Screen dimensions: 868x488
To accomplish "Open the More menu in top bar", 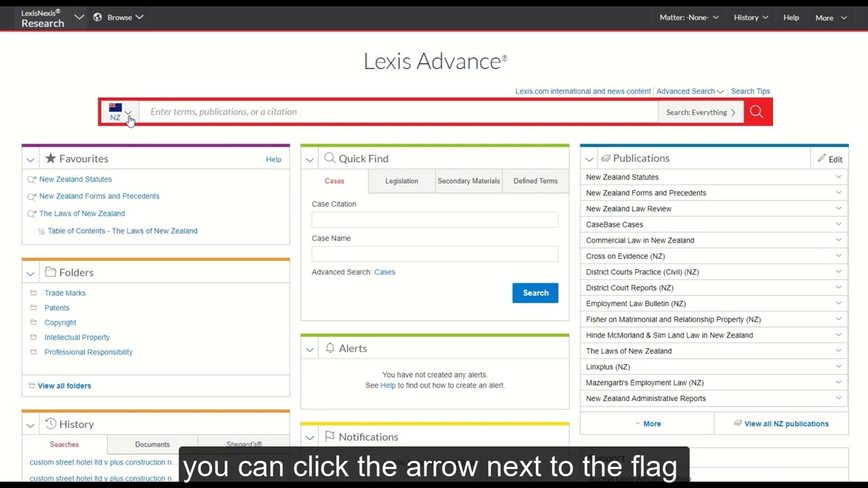I will click(x=831, y=18).
